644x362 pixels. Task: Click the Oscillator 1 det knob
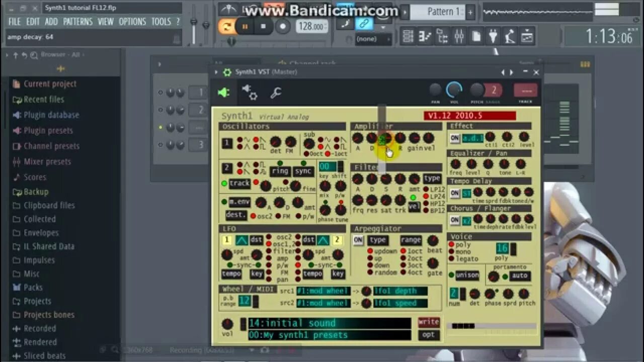coord(276,142)
